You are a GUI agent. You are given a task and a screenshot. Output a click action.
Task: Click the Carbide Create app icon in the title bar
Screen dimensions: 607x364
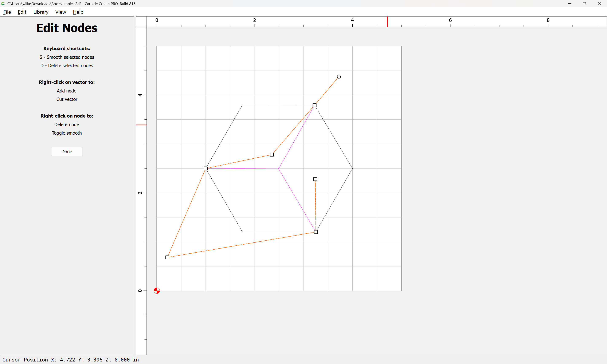(x=3, y=3)
